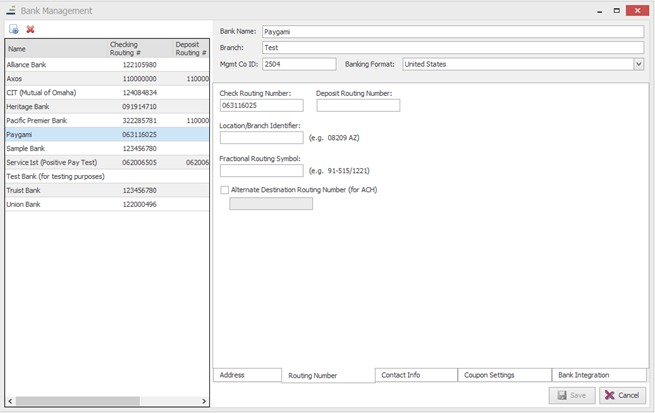The image size is (655, 413).
Task: Select the Alliance Bank row
Action: 107,65
